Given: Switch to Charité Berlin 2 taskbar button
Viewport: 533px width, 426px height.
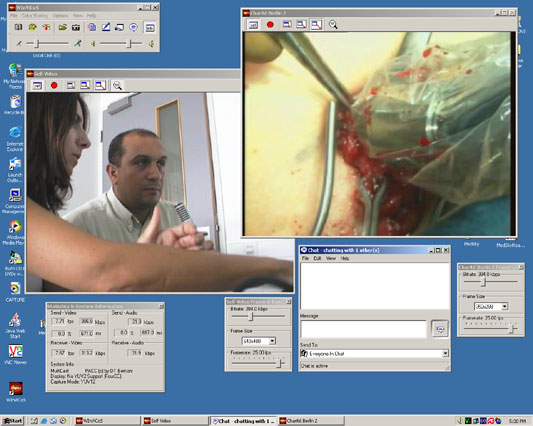Looking at the screenshot, I should [x=311, y=421].
